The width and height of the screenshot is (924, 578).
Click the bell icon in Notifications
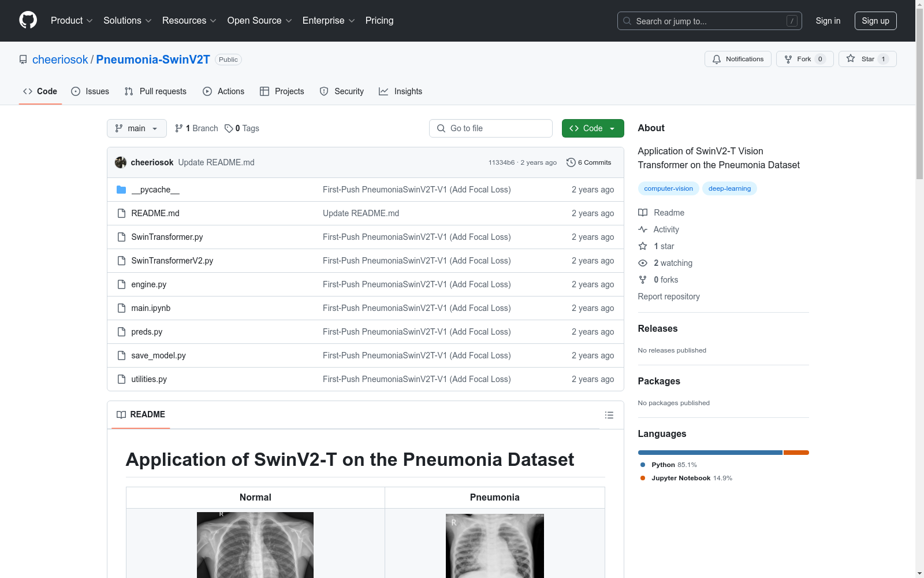click(x=717, y=59)
